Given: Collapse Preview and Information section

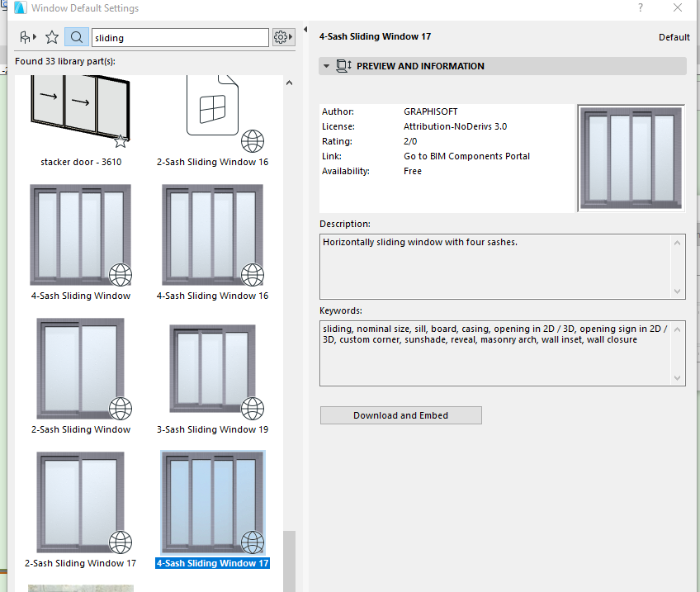Looking at the screenshot, I should [x=326, y=66].
